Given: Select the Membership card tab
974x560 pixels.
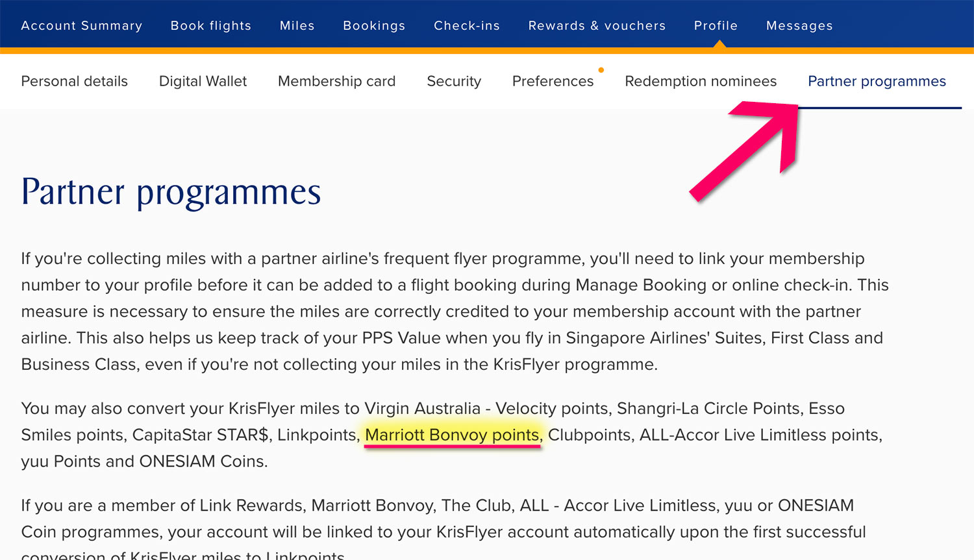Looking at the screenshot, I should [x=336, y=81].
